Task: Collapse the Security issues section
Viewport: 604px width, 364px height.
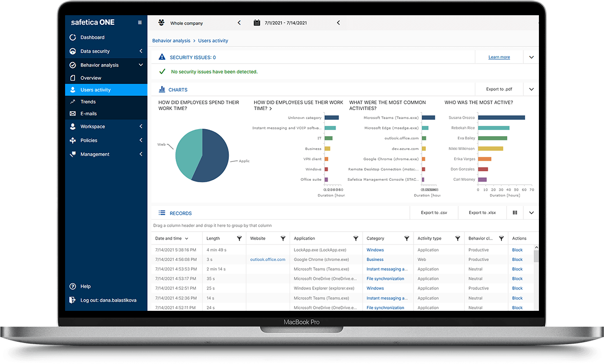Action: click(x=531, y=57)
